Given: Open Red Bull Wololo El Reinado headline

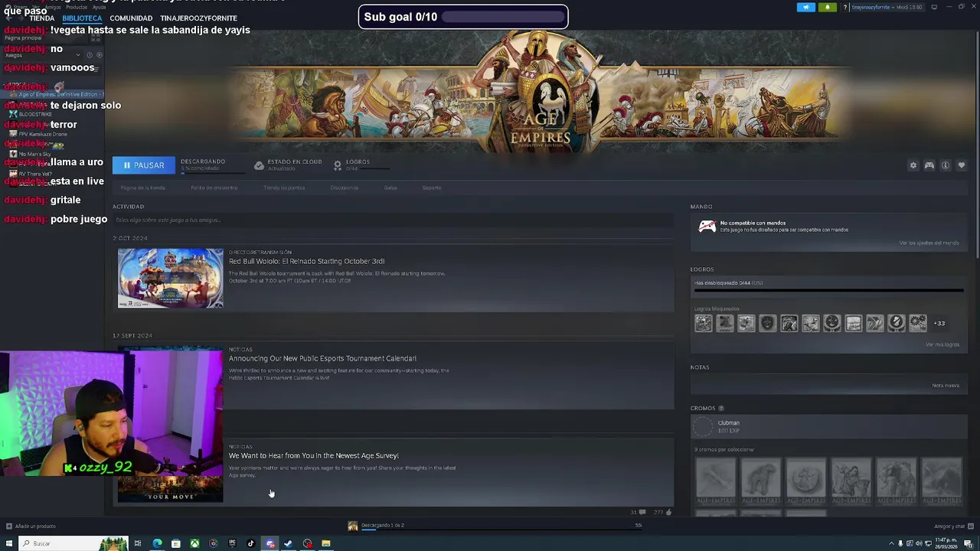Looking at the screenshot, I should pyautogui.click(x=306, y=261).
